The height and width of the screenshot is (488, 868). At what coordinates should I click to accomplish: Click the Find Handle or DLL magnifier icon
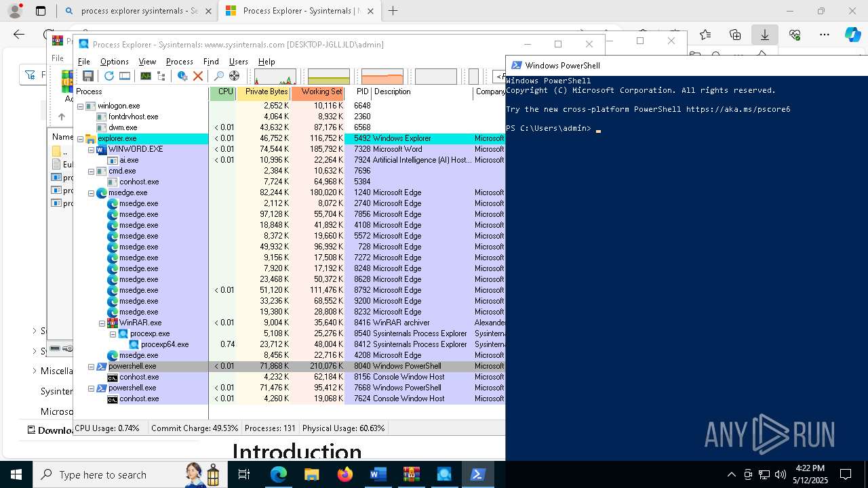pyautogui.click(x=218, y=76)
